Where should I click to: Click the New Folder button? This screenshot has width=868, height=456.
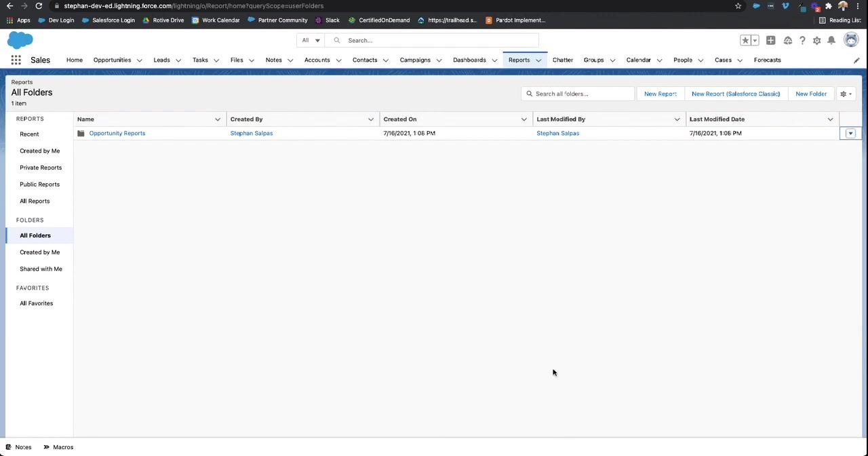tap(811, 94)
